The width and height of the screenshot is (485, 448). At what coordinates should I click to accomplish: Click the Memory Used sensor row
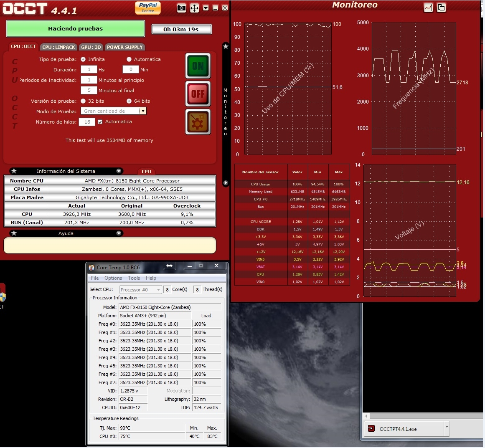[x=292, y=192]
